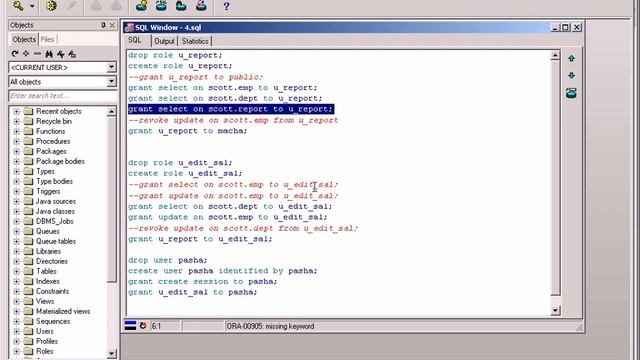Click the last icon in Objects toolbar
The width and height of the screenshot is (640, 360).
(72, 53)
